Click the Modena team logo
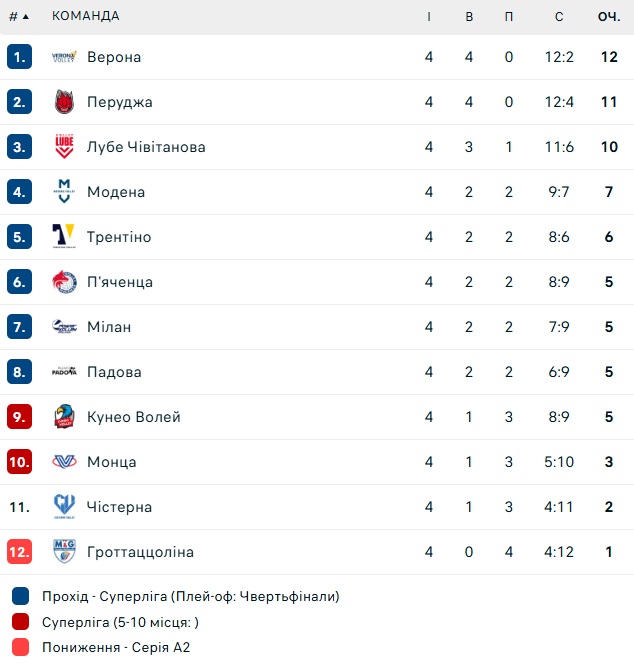Viewport: 634px width, 667px height. pos(64,192)
